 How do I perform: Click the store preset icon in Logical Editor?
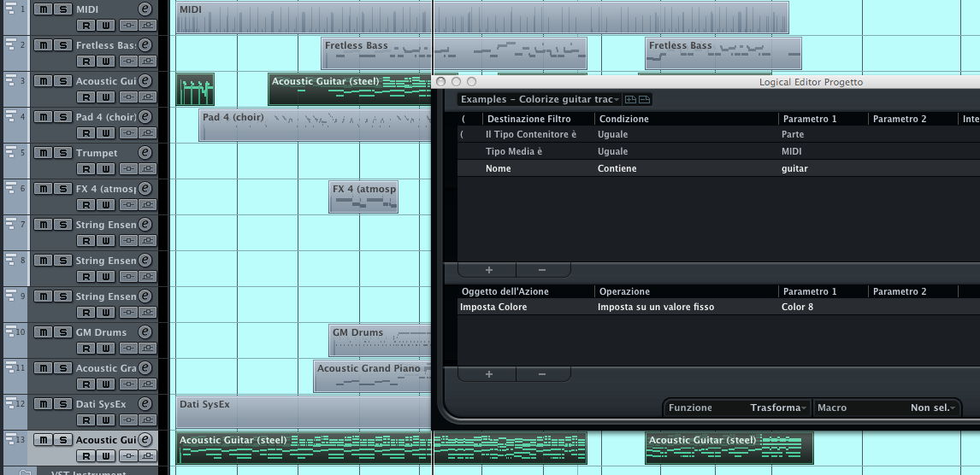coord(631,100)
